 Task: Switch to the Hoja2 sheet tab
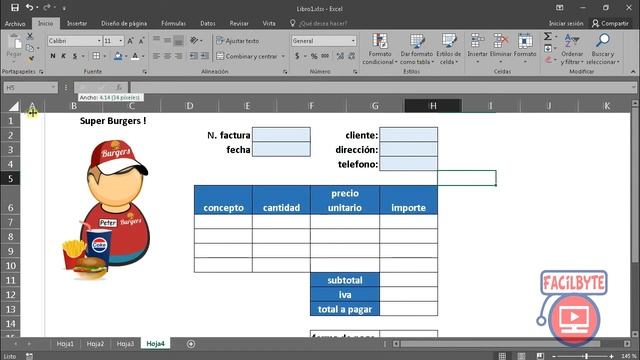pos(95,344)
